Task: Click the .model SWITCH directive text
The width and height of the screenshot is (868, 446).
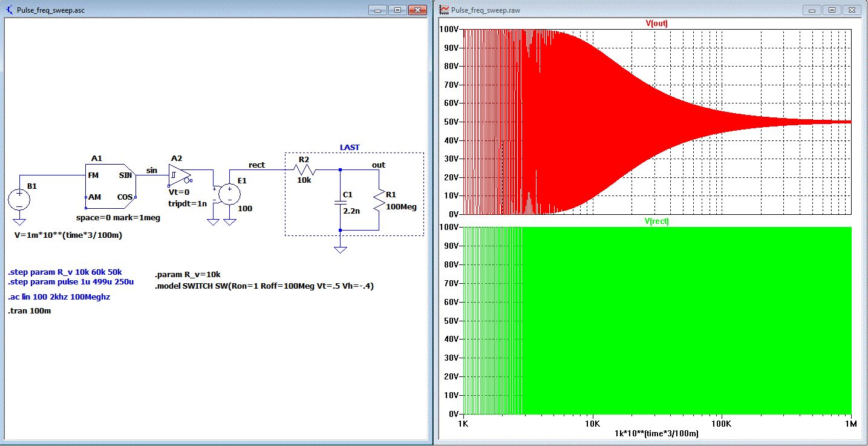Action: pos(264,286)
